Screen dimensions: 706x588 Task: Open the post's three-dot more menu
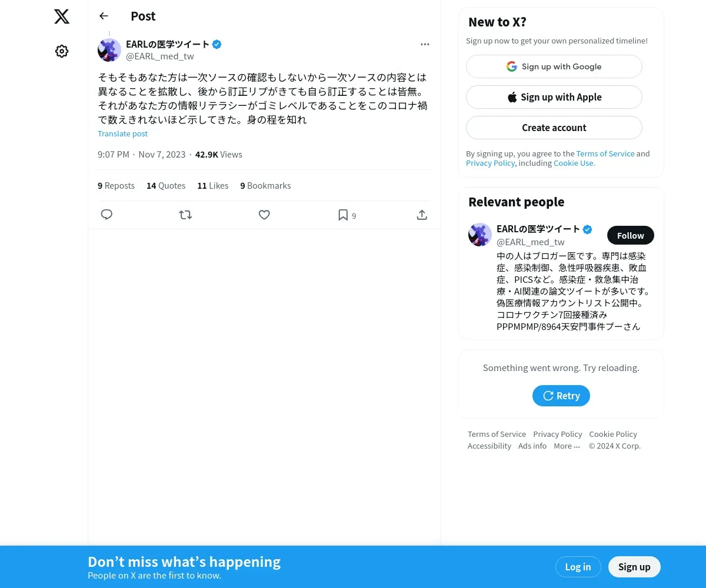point(425,44)
